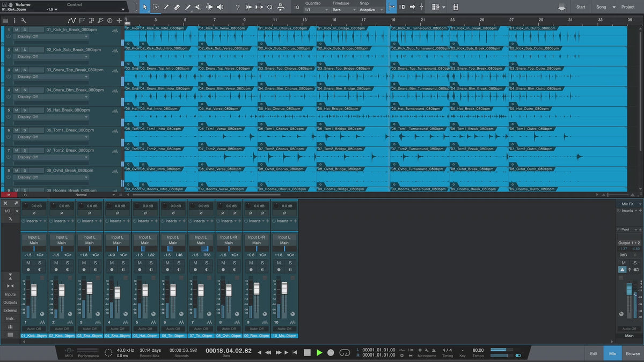This screenshot has width=644, height=362.
Task: Click the tempo value 80.00
Action: 478,350
